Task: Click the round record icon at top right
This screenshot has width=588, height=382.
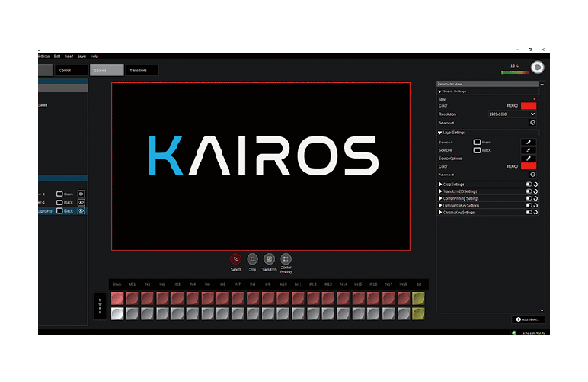Action: click(x=539, y=67)
